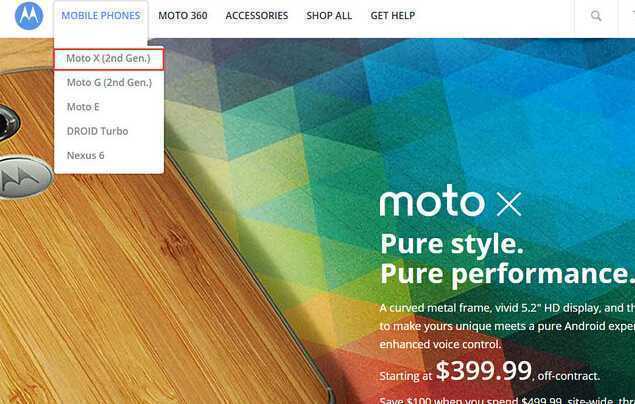Image resolution: width=635 pixels, height=404 pixels.
Task: Open the search magnifier icon
Action: tap(596, 16)
